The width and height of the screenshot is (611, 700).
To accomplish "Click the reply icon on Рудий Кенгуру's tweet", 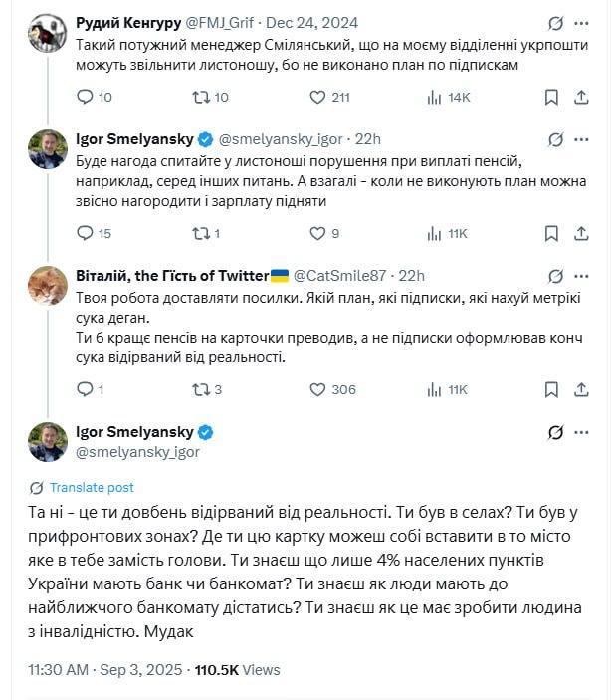I will tap(85, 97).
